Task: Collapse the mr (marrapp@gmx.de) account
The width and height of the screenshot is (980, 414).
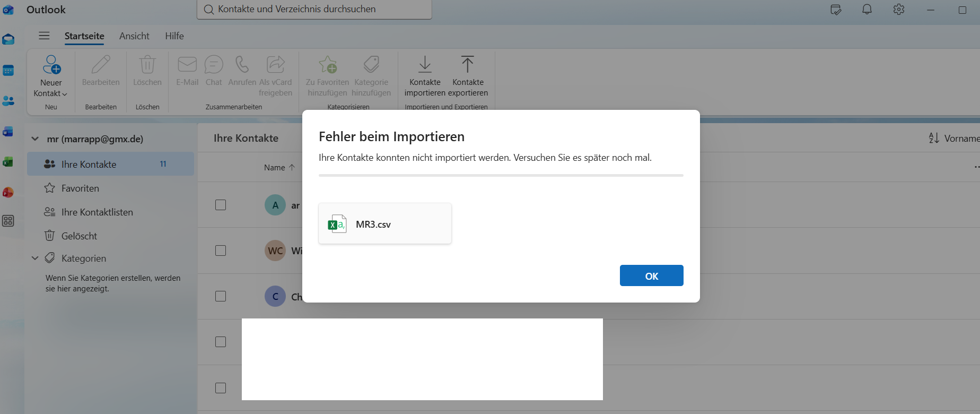Action: [x=35, y=139]
